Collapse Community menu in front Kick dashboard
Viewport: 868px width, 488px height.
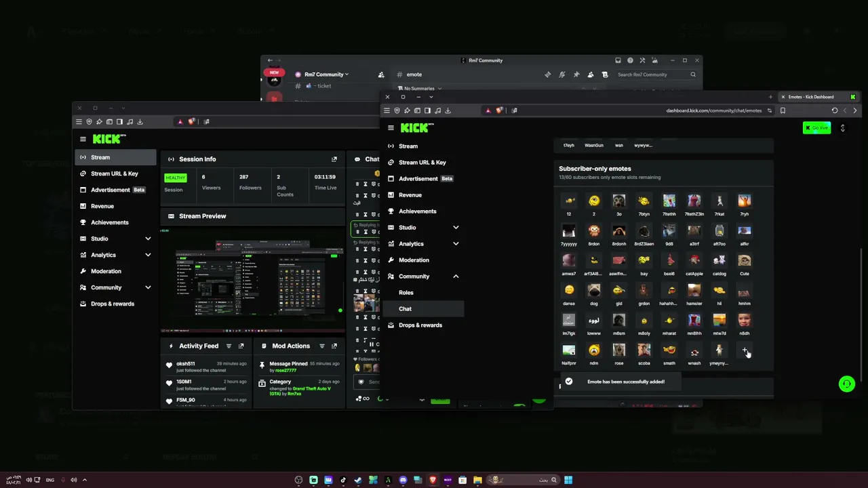(x=456, y=277)
